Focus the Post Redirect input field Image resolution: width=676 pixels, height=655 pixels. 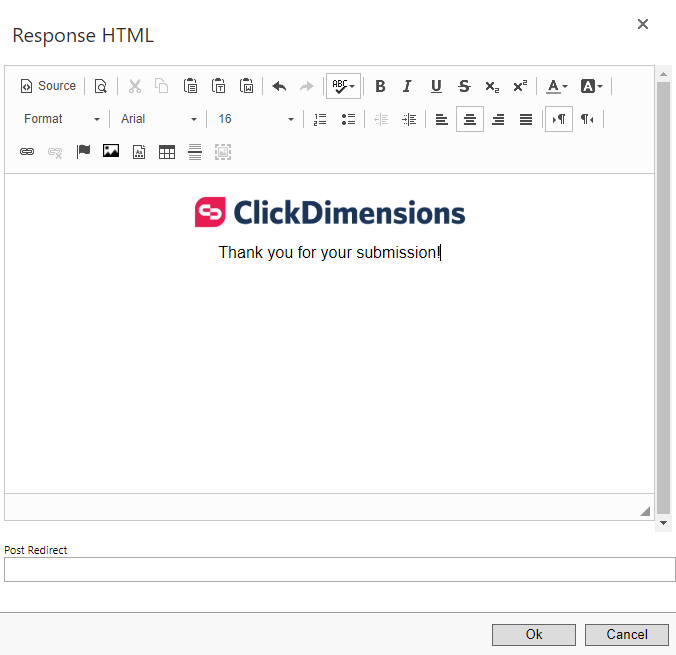coord(340,570)
